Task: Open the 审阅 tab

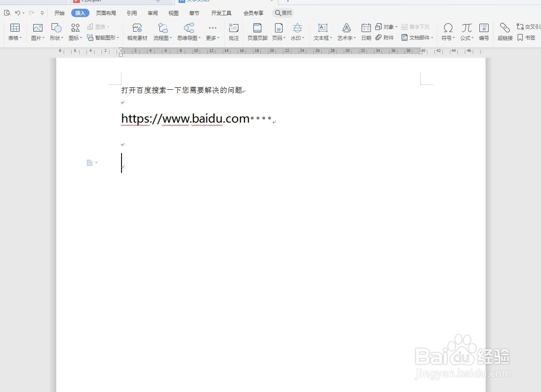Action: click(153, 13)
